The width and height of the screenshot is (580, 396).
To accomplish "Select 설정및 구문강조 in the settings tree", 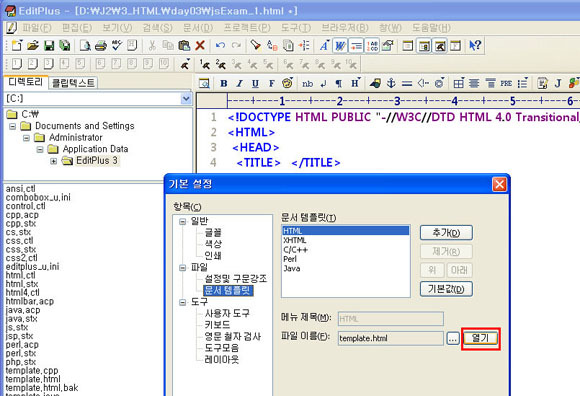I will [x=236, y=279].
